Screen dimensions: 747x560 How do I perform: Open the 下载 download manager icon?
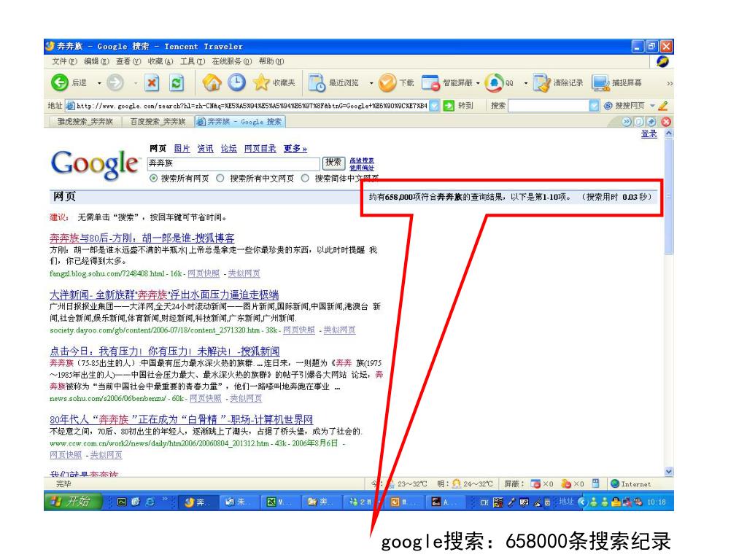(387, 83)
